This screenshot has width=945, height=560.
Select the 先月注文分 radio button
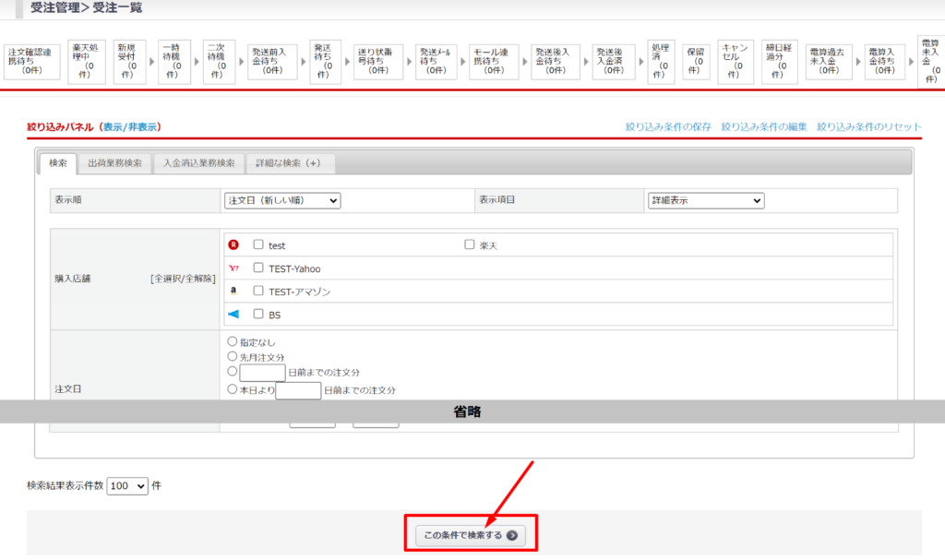pyautogui.click(x=232, y=356)
